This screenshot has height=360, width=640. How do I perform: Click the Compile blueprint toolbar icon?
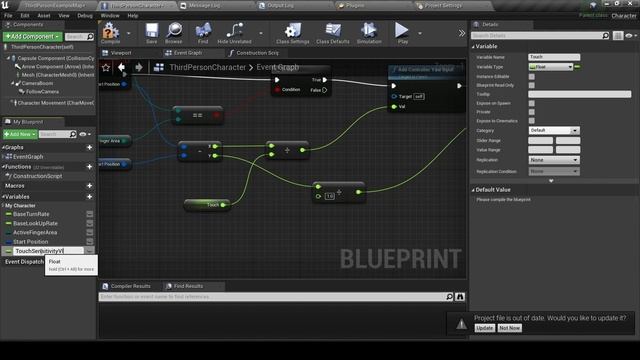pos(110,33)
